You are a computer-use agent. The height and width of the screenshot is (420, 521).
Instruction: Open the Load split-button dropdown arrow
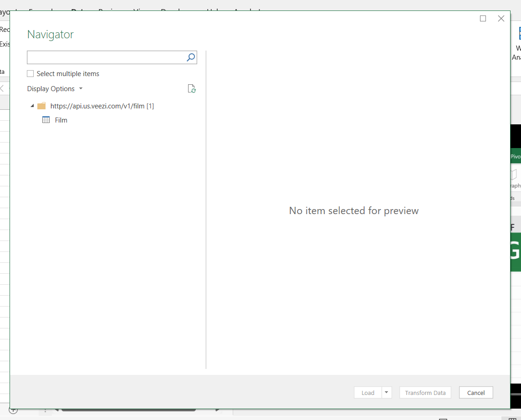[386, 392]
